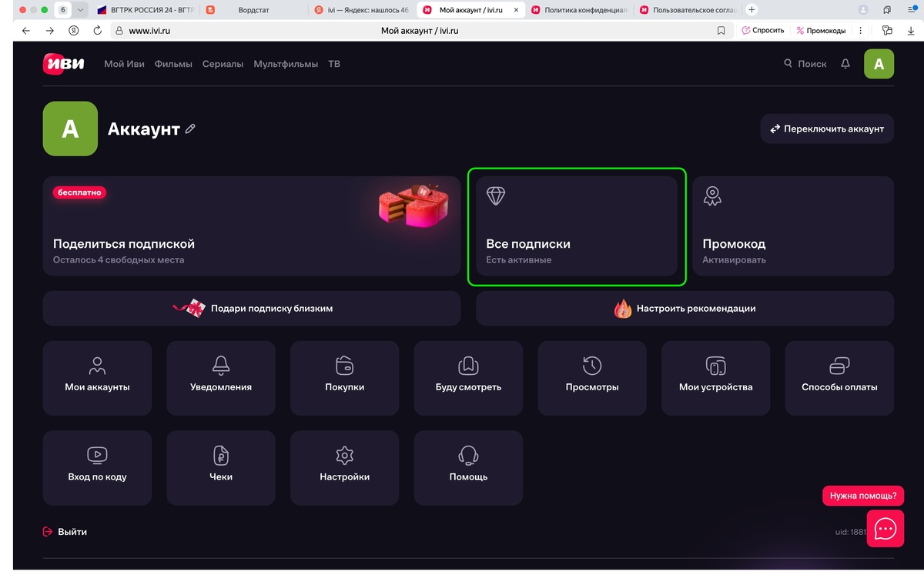Open the Чеки tile
Viewport: 924px width, 585px height.
pyautogui.click(x=221, y=468)
